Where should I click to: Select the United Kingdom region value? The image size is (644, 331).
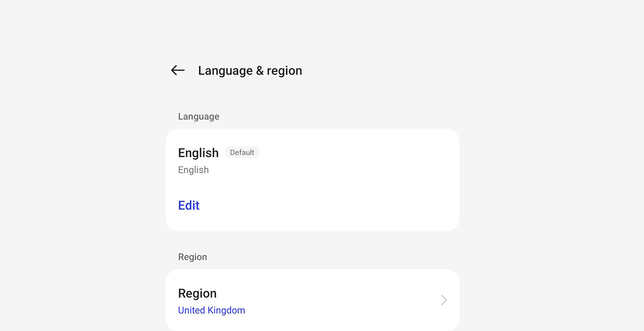click(212, 311)
